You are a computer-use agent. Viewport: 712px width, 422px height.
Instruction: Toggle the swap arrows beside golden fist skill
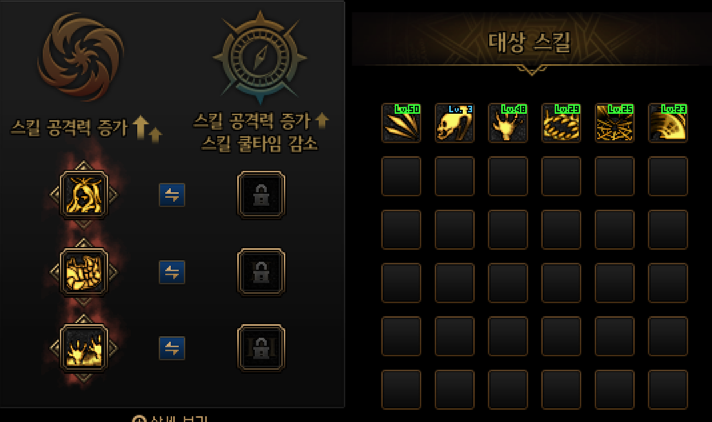point(172,272)
